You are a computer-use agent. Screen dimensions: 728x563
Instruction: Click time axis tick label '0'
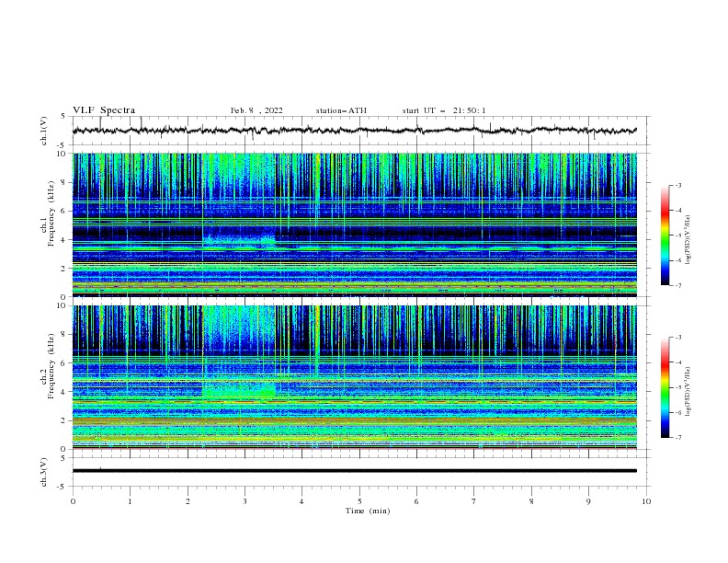coord(73,501)
